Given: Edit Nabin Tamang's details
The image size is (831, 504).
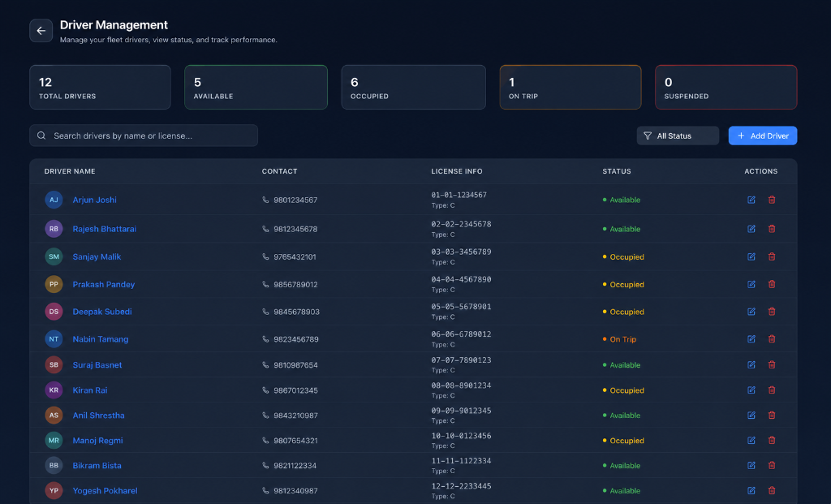Looking at the screenshot, I should pos(751,338).
